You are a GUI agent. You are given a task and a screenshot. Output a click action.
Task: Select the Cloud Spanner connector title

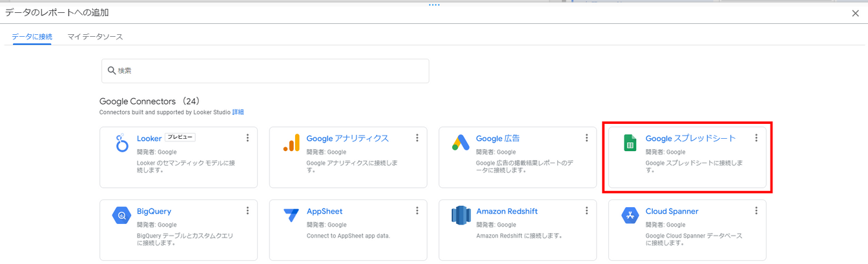(x=672, y=211)
